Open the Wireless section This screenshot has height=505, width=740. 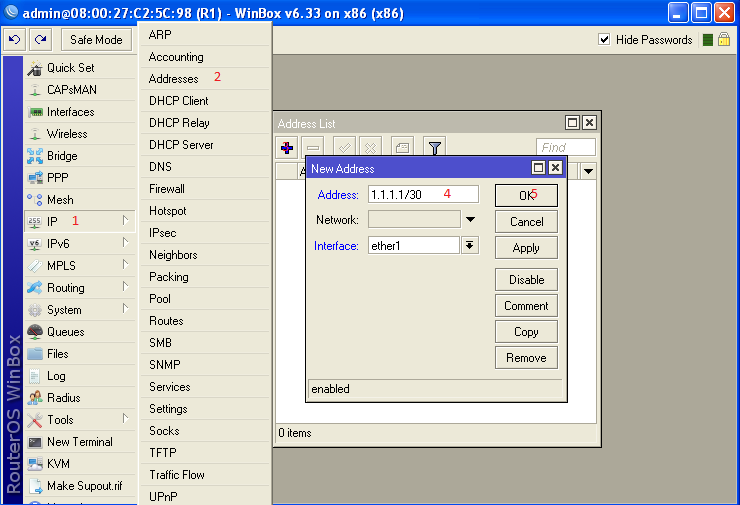coord(80,134)
